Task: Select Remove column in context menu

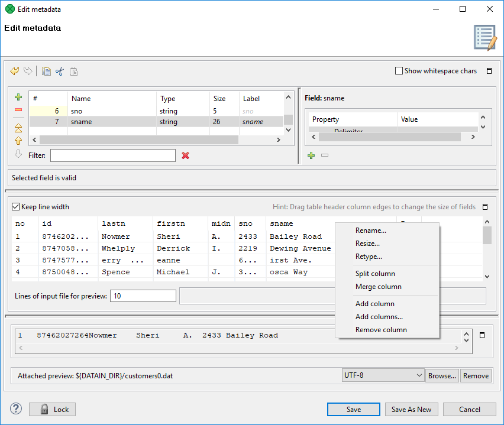Action: pyautogui.click(x=381, y=330)
